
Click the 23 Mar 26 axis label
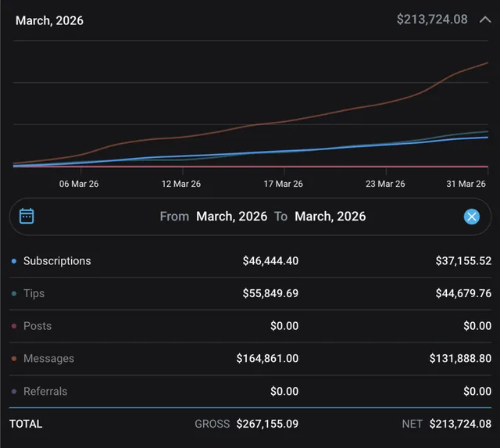point(385,184)
